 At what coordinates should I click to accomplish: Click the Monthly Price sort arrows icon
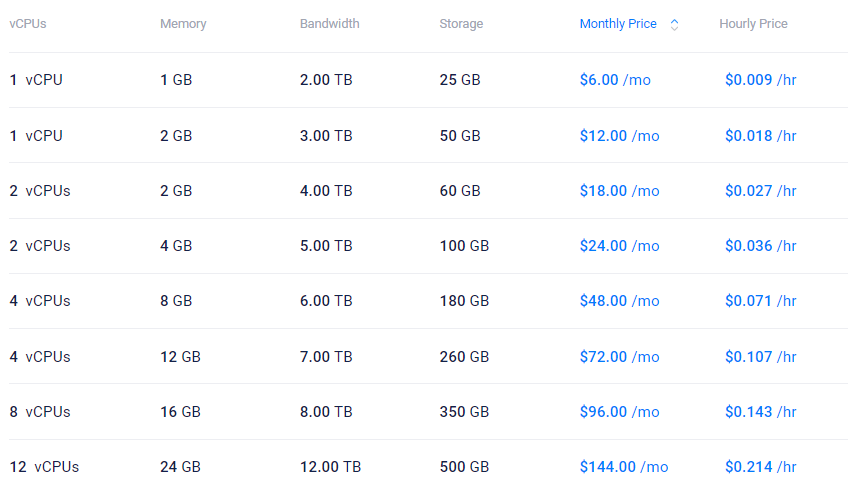674,25
